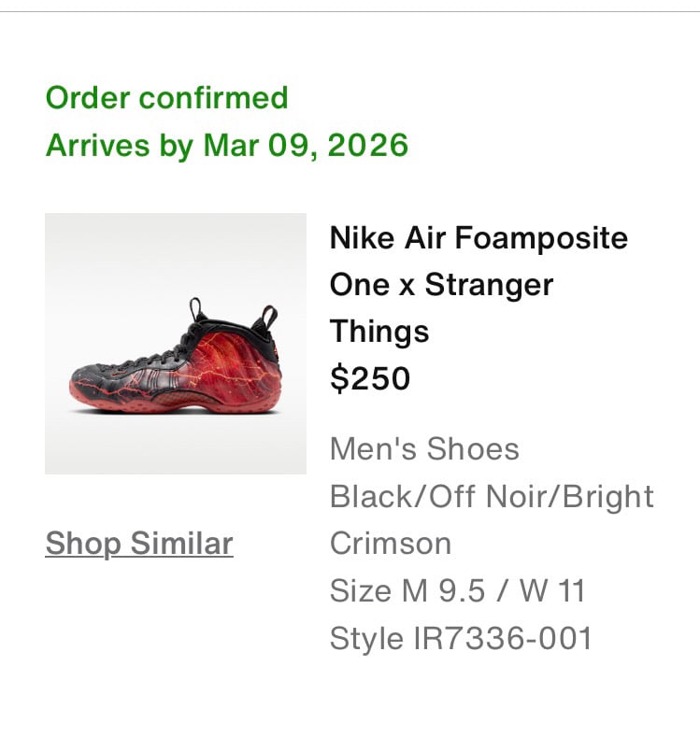
Task: Open the Foamposite shoe product image
Action: tap(176, 344)
